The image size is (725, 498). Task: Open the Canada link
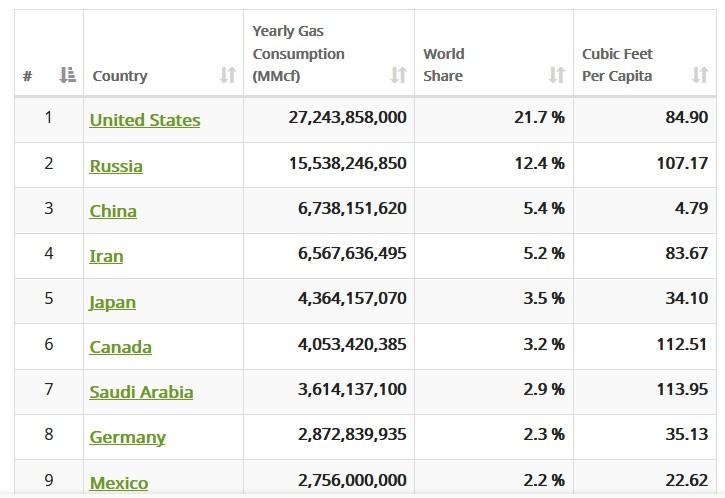120,347
